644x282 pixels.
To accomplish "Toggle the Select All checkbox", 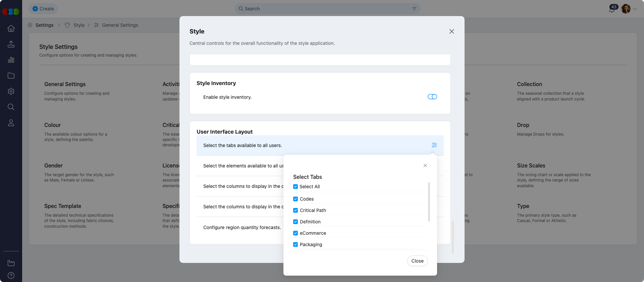I will 296,187.
